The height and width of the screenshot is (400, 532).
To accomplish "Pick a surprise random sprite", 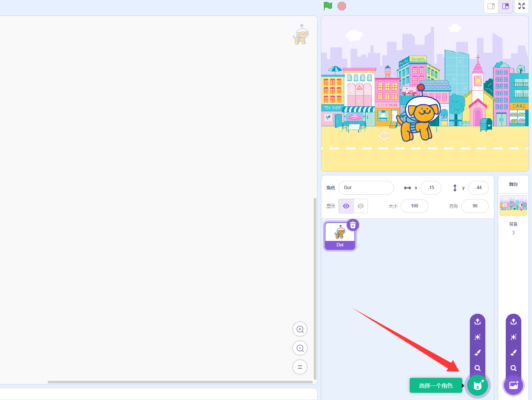I will 477,337.
